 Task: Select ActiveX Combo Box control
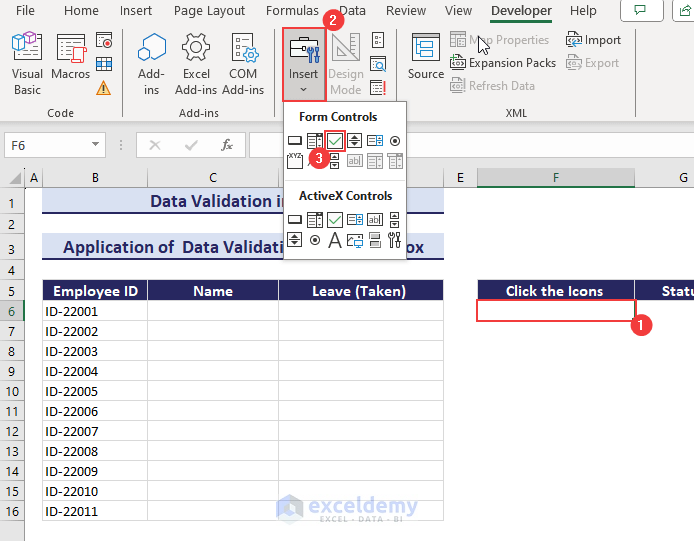tap(315, 220)
